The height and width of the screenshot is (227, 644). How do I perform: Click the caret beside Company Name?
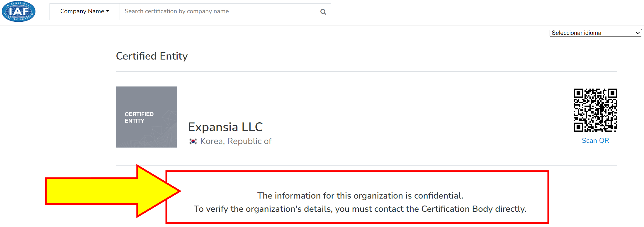pyautogui.click(x=108, y=11)
